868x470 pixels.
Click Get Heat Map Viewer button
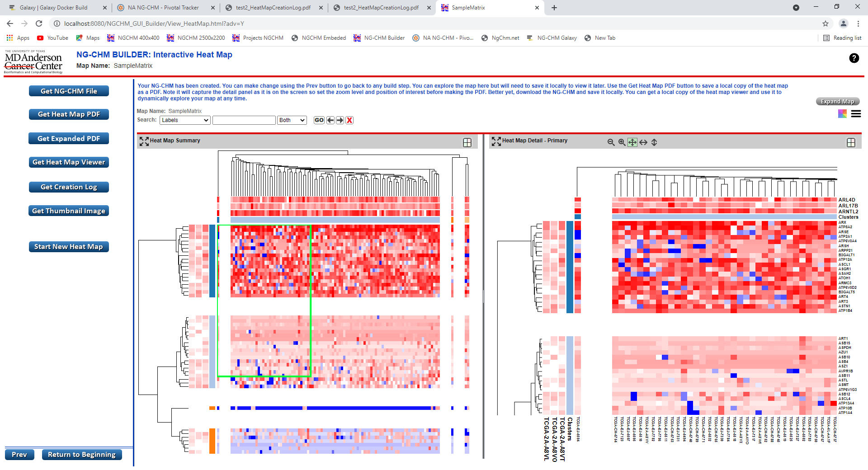click(x=69, y=162)
